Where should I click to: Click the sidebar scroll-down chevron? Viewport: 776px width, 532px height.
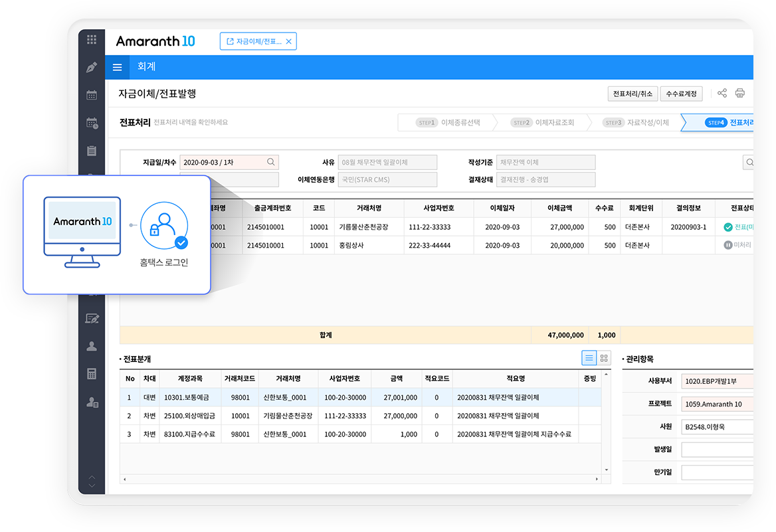point(92,486)
